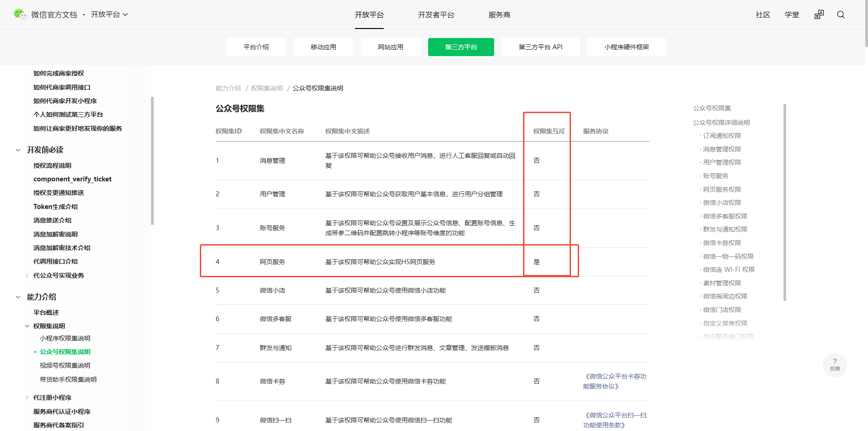Collapse the 权限集说明 tree node
This screenshot has width=868, height=431.
click(x=27, y=326)
